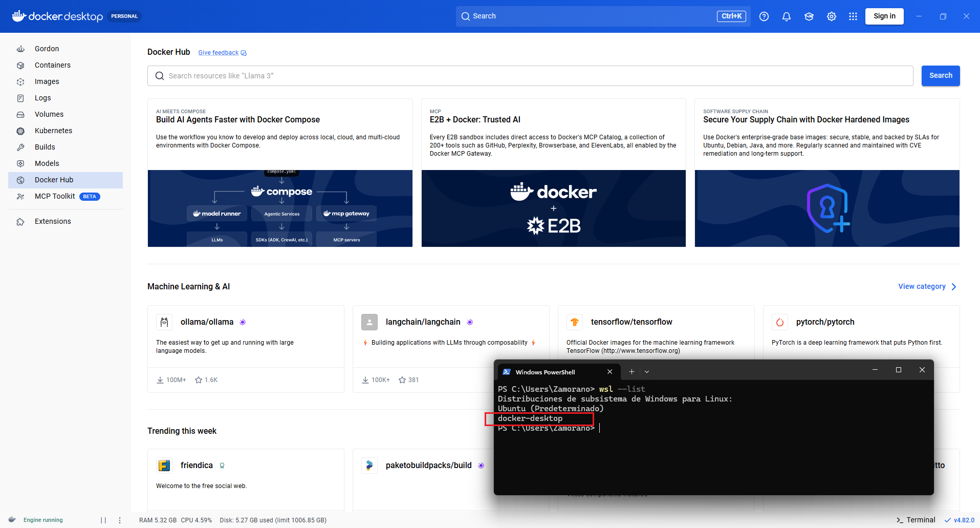Screen dimensions: 980x528
Task: Click the Models sidebar icon
Action: click(20, 163)
